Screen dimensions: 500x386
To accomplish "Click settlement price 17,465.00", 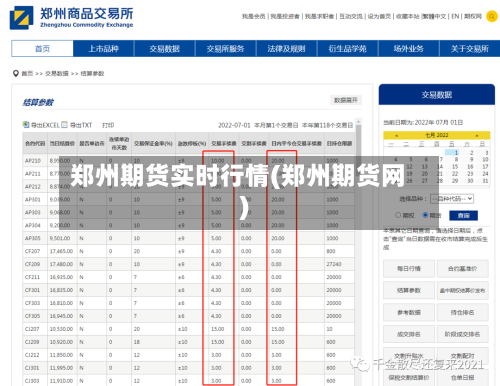I will point(61,251).
